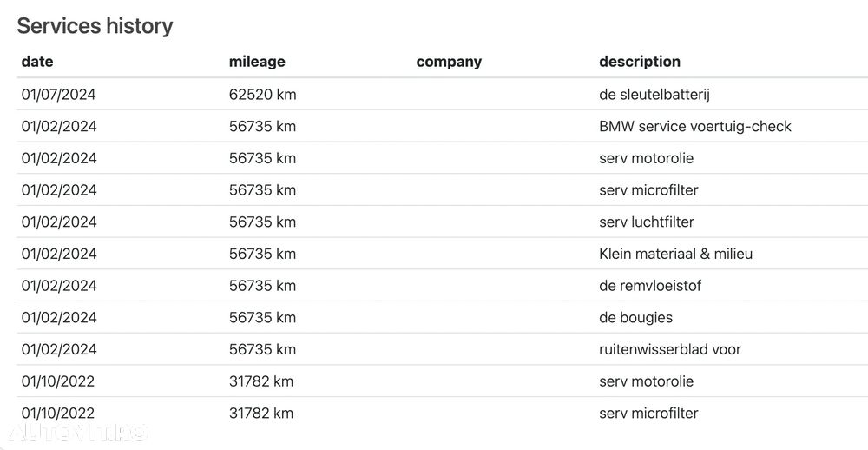Click the 56735 km cell beside 'de bougies'
Viewport: 868px width, 450px height.
pyautogui.click(x=262, y=318)
